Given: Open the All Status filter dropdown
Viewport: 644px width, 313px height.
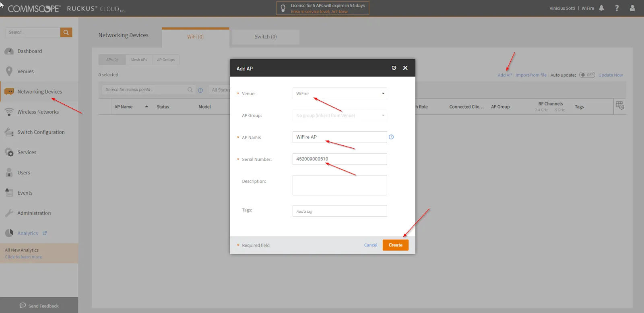Looking at the screenshot, I should pos(220,90).
